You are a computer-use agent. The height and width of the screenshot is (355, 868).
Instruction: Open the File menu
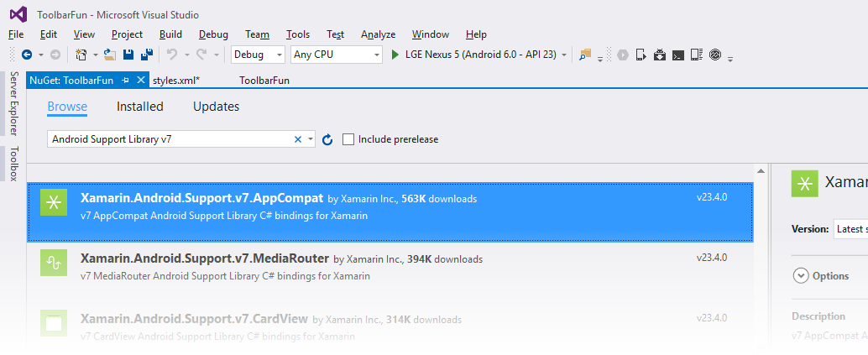point(16,34)
